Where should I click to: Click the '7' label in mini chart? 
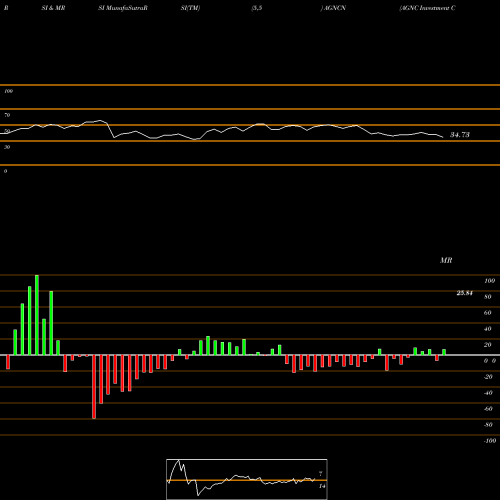pyautogui.click(x=321, y=473)
